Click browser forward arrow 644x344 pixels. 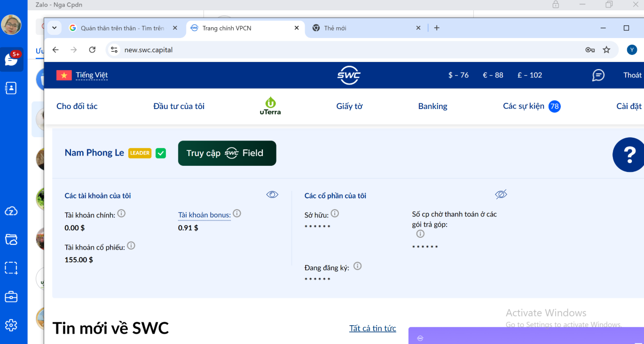[74, 50]
